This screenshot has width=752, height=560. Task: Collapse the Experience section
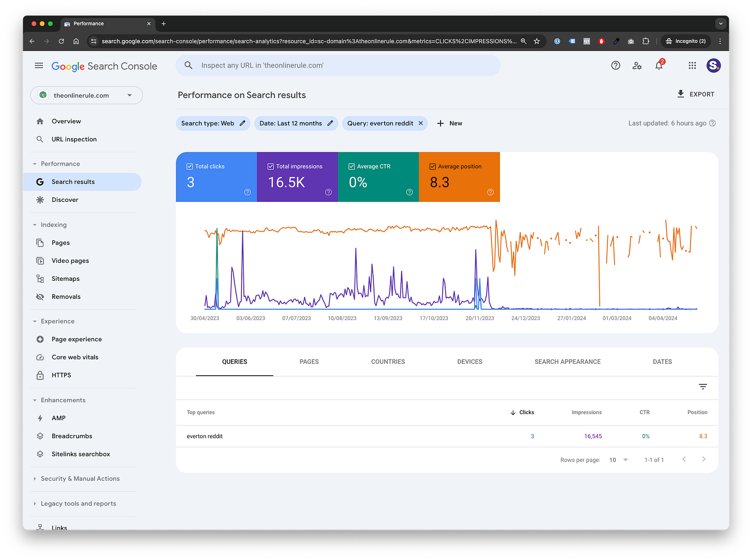pos(35,322)
